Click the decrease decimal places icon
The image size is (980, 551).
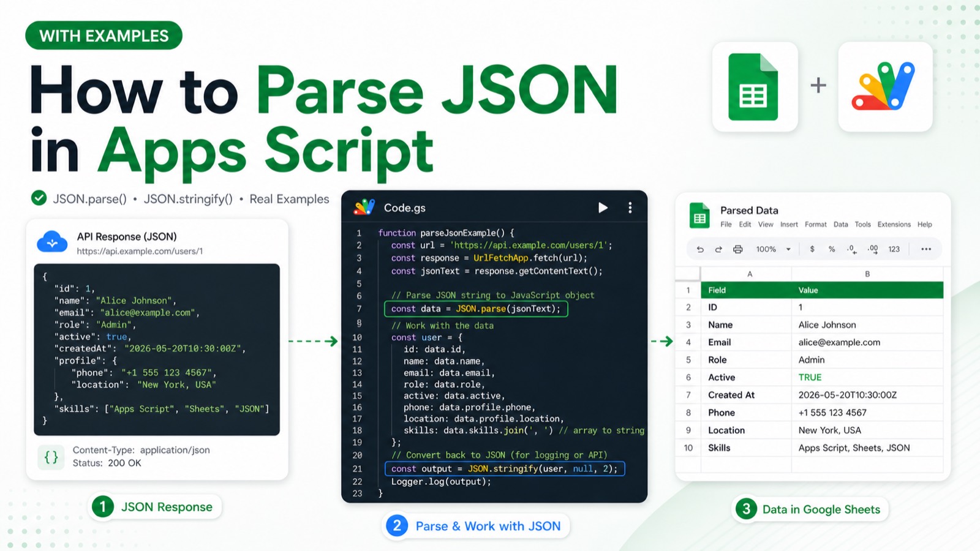tap(852, 249)
